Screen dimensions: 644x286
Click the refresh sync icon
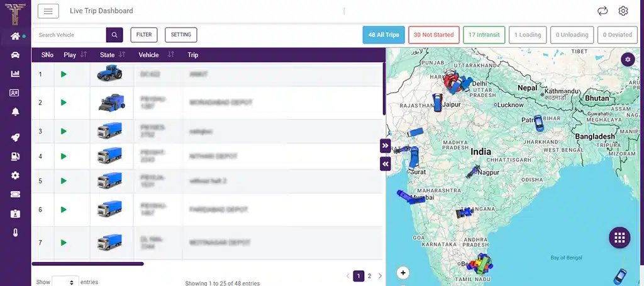tap(602, 11)
